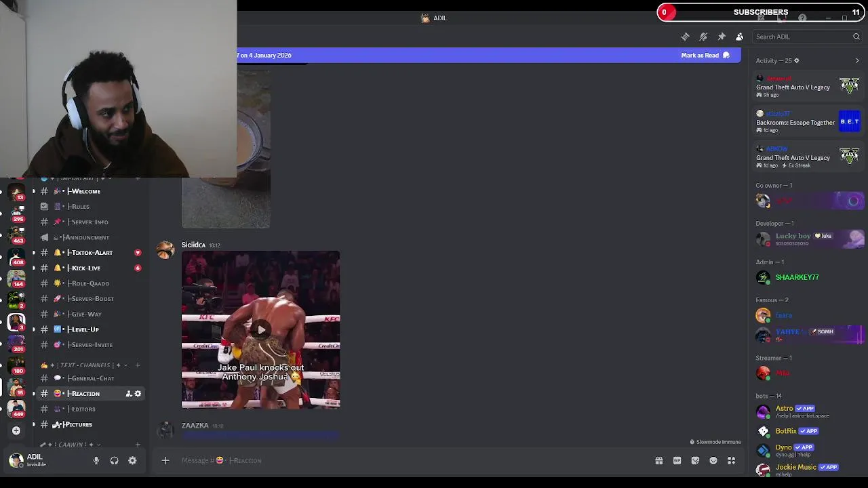
Task: Open the Kick-Live channel
Action: [x=90, y=268]
